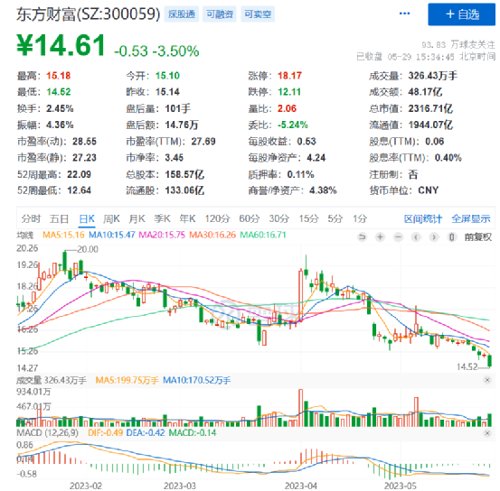Click the change value -0.53 -3.50%

(156, 51)
